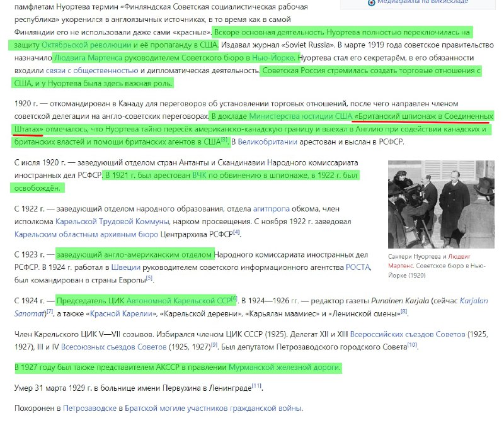Follow the 'Людвига Мартенса' link

[88, 58]
